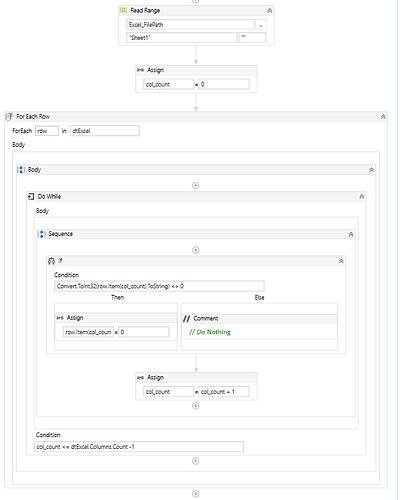Collapse the For Each Row activity
407x500 pixels.
tap(383, 117)
